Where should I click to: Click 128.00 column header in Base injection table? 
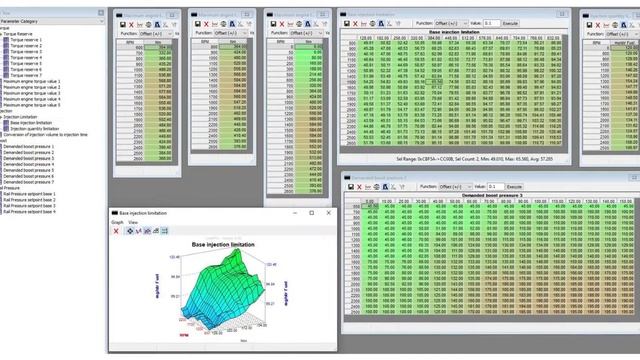click(366, 38)
